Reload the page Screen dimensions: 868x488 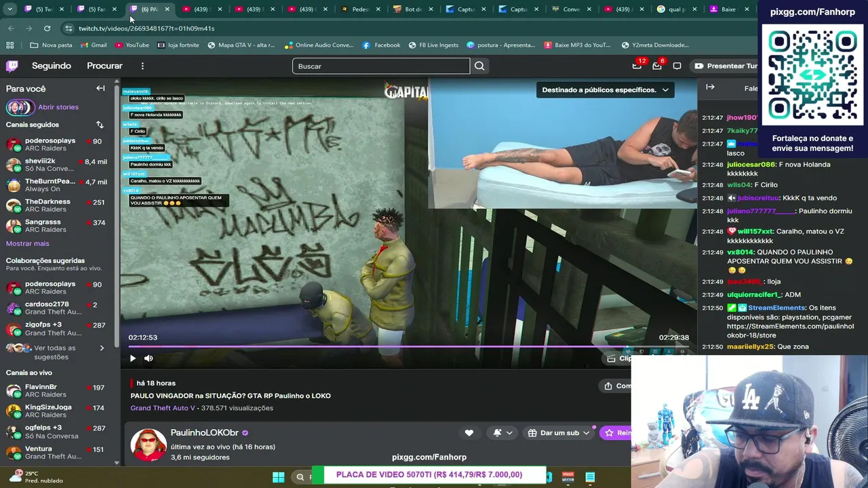(47, 28)
